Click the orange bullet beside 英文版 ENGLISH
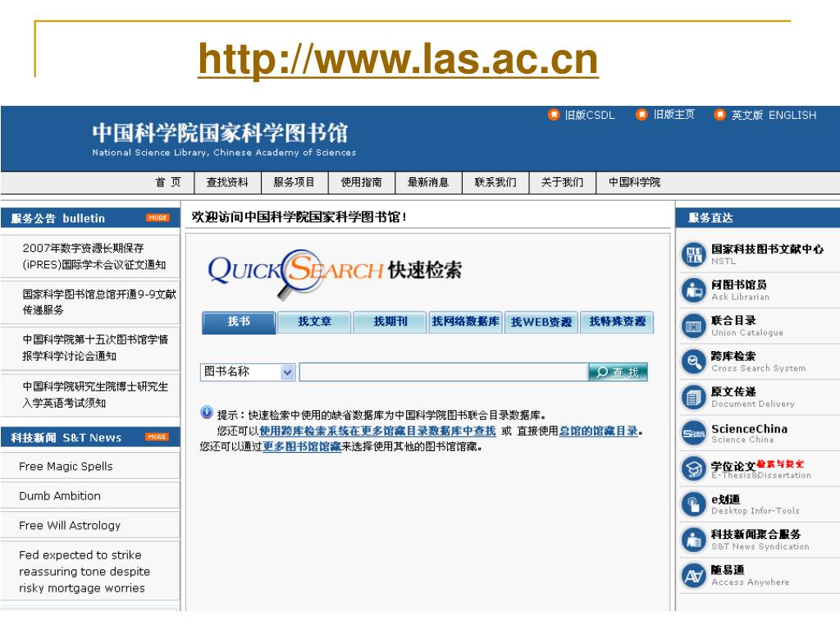The image size is (840, 630). (720, 115)
